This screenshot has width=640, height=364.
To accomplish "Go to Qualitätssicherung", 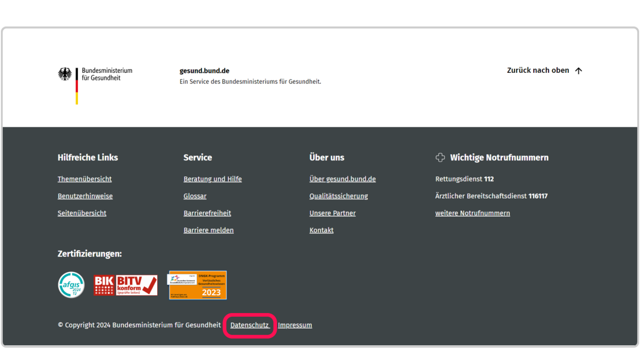I will (338, 196).
